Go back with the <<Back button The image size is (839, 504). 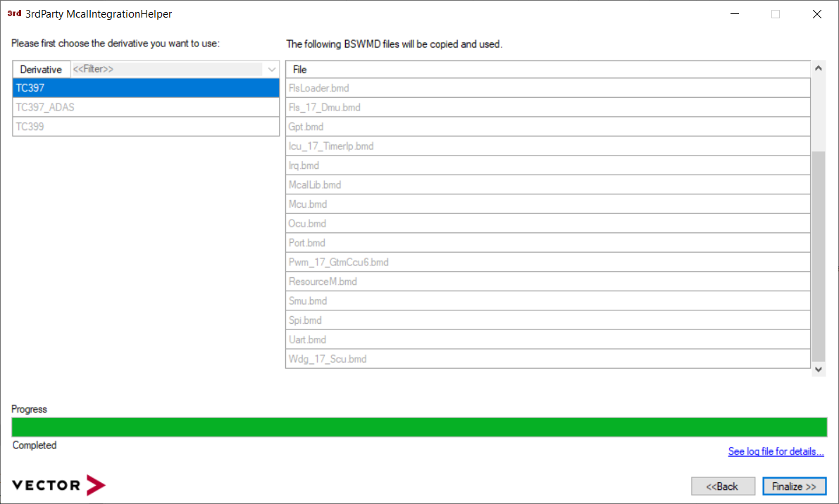[x=723, y=486]
